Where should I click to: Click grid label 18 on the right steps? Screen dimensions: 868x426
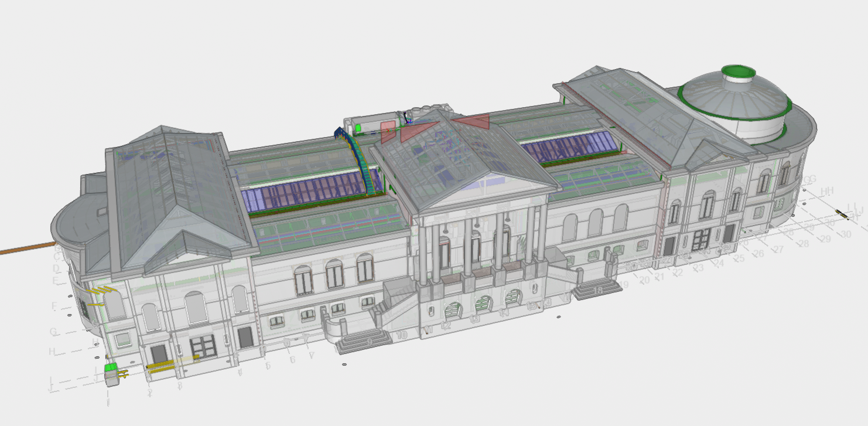[597, 289]
